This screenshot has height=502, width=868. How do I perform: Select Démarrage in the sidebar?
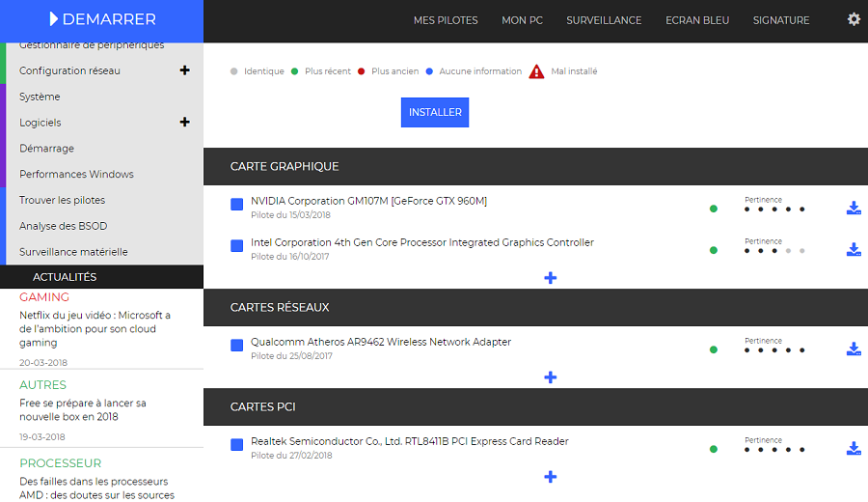[x=46, y=149]
